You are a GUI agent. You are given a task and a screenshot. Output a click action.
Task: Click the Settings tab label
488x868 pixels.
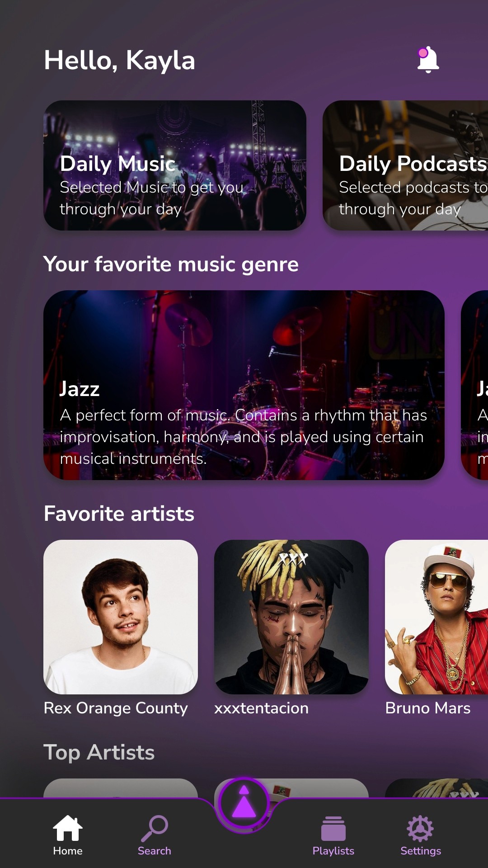421,851
